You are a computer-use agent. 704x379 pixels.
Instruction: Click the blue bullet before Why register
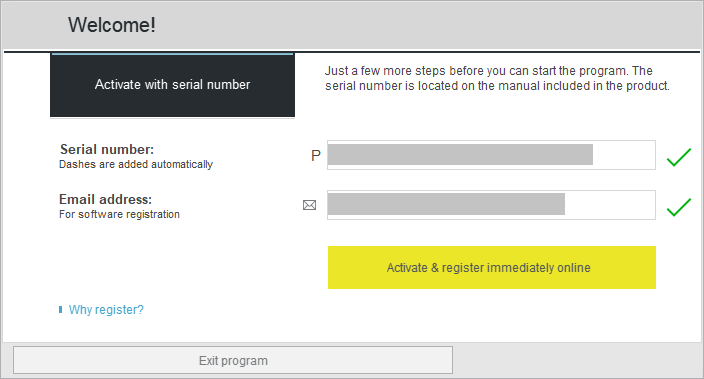tap(61, 309)
